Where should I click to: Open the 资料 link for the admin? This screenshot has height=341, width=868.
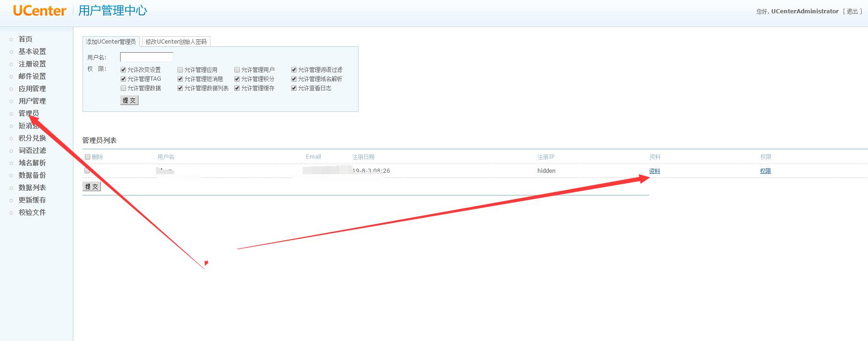(x=654, y=171)
